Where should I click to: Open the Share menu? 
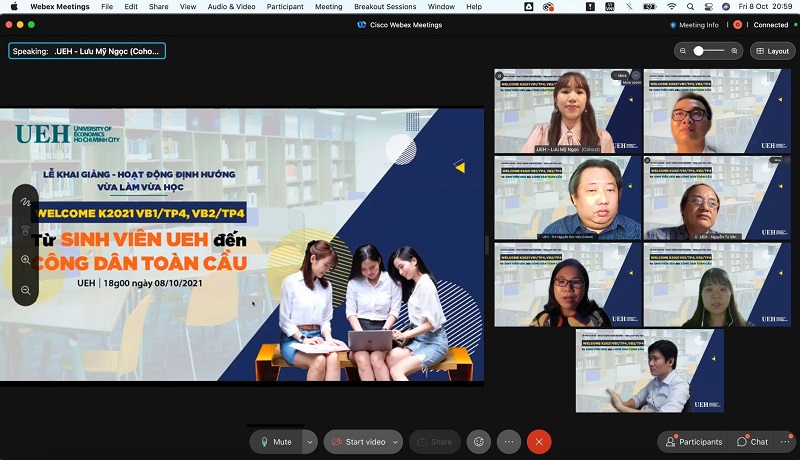pyautogui.click(x=159, y=7)
